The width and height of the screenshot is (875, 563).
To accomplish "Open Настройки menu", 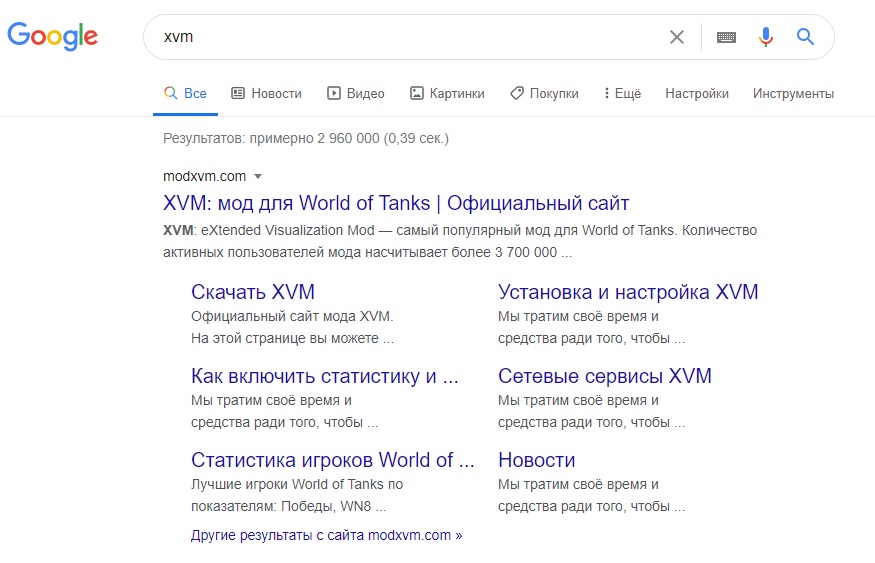I will [696, 93].
